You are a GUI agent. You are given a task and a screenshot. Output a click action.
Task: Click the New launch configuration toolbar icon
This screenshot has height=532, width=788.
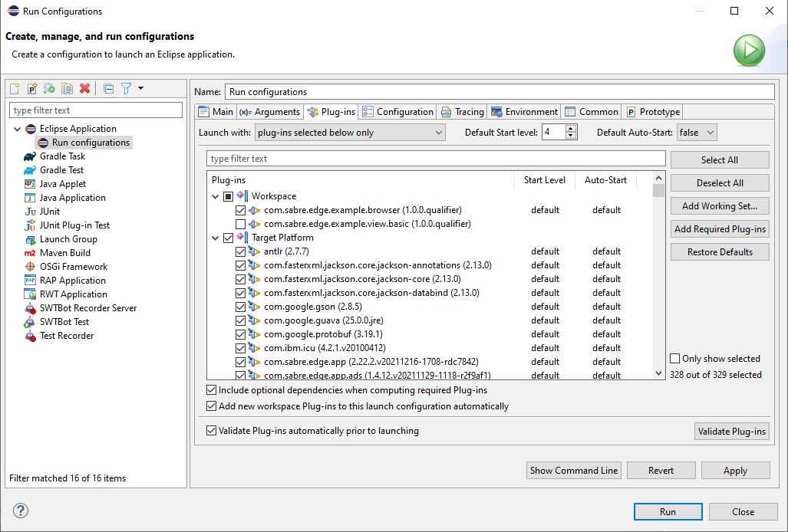pos(15,89)
